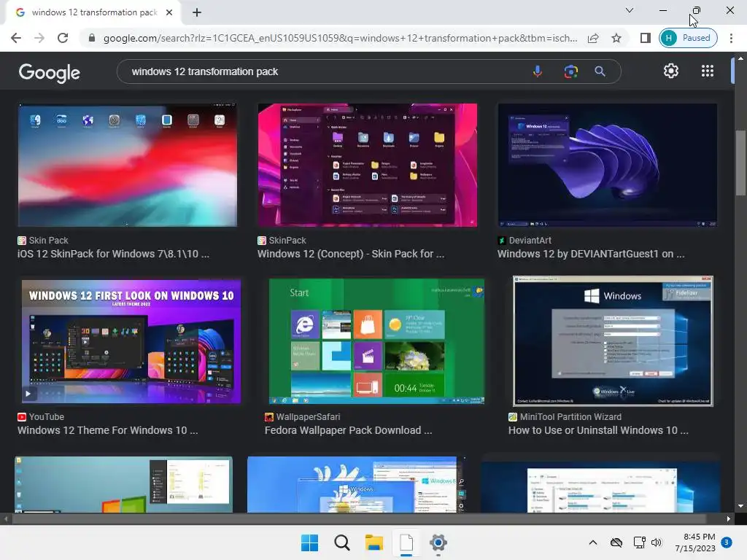View site information lock icon

[x=92, y=38]
